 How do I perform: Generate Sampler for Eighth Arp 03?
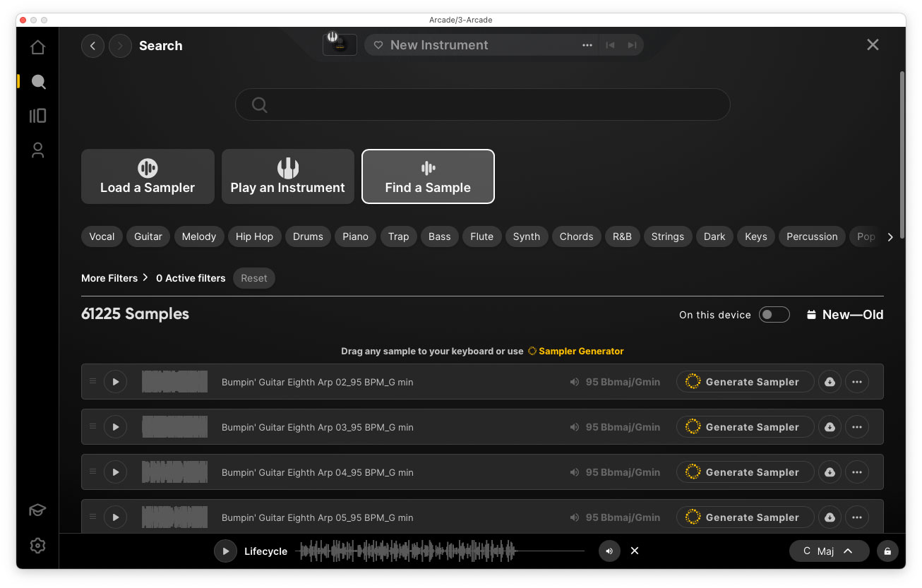745,427
